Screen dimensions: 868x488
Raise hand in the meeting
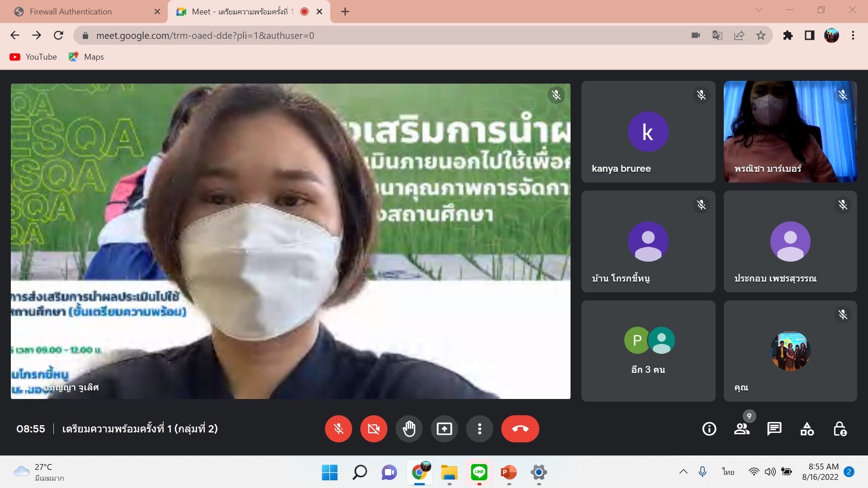pos(409,428)
